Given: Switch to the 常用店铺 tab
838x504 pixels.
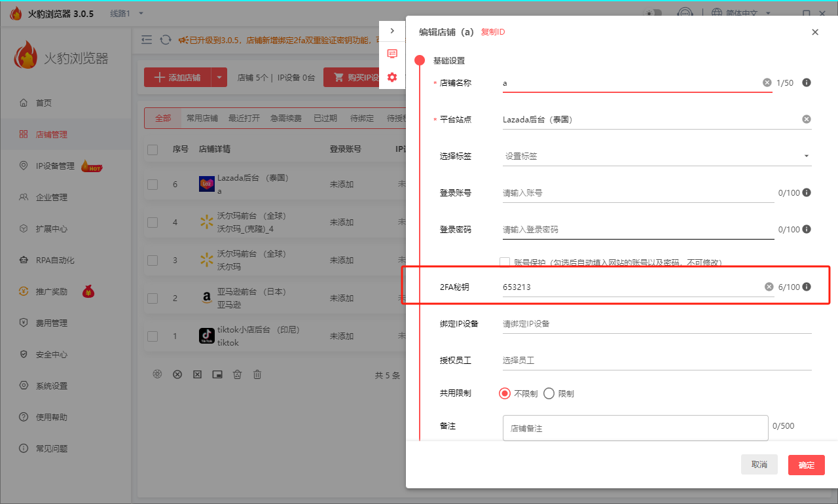Looking at the screenshot, I should [203, 118].
